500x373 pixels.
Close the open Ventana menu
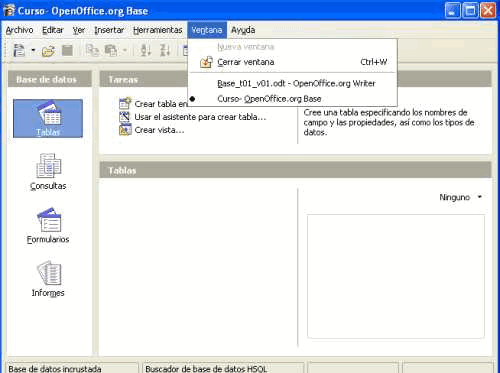coord(207,30)
